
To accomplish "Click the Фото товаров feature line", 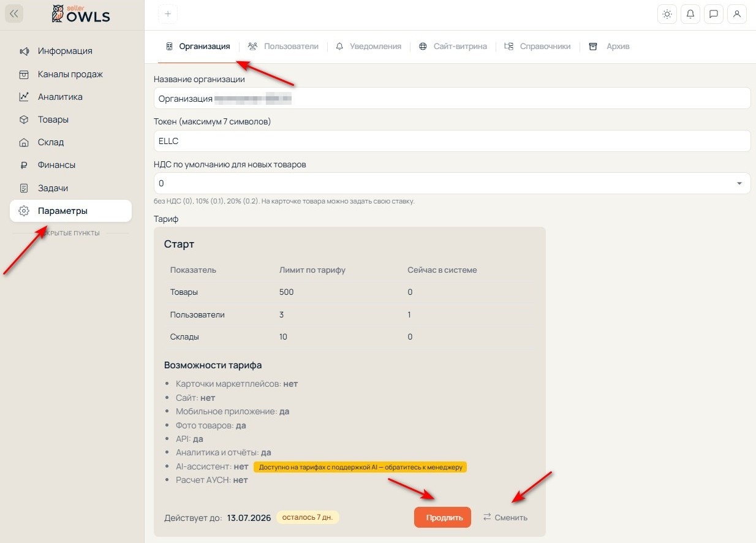I will point(211,425).
